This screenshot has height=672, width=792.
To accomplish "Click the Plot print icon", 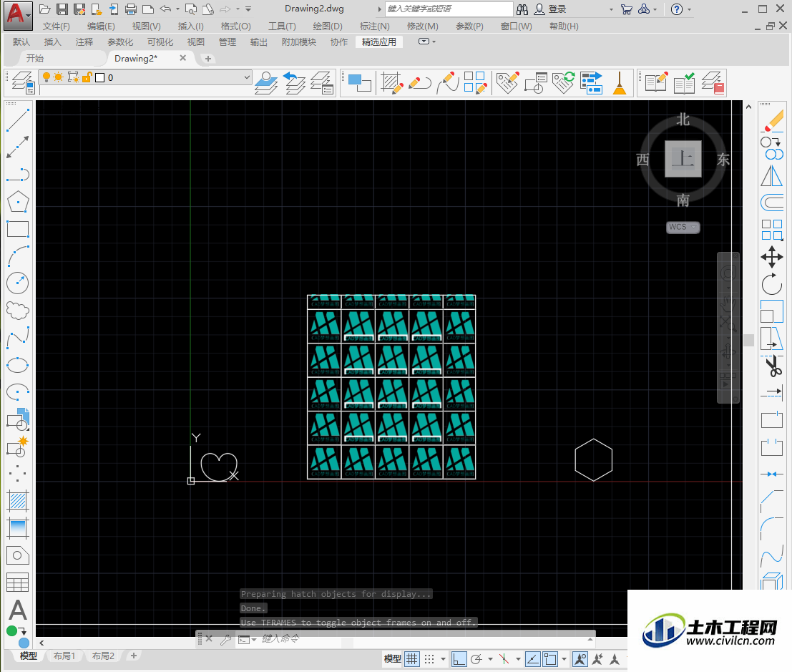I will coord(131,9).
